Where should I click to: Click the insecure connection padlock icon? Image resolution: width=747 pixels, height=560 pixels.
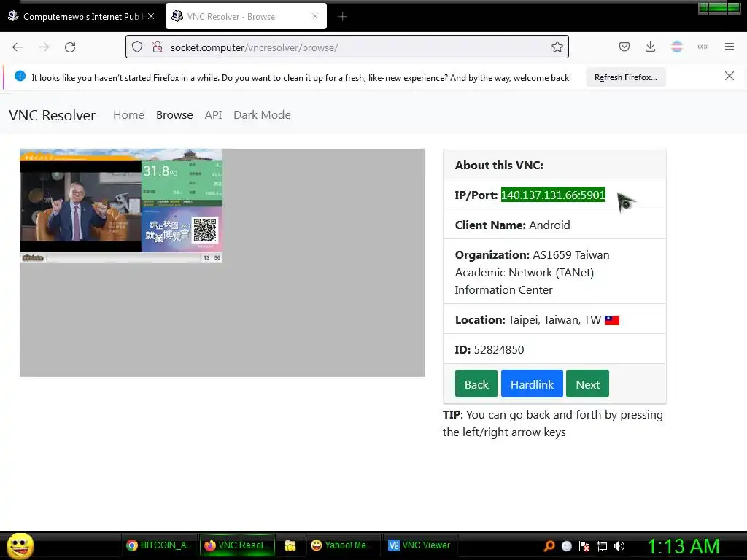tap(158, 47)
